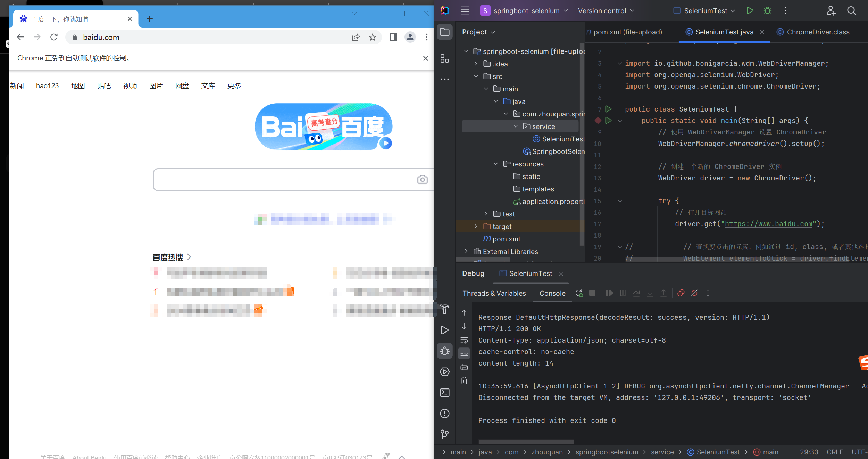The width and height of the screenshot is (868, 459).
Task: Click the green Run button in top toolbar
Action: 750,11
